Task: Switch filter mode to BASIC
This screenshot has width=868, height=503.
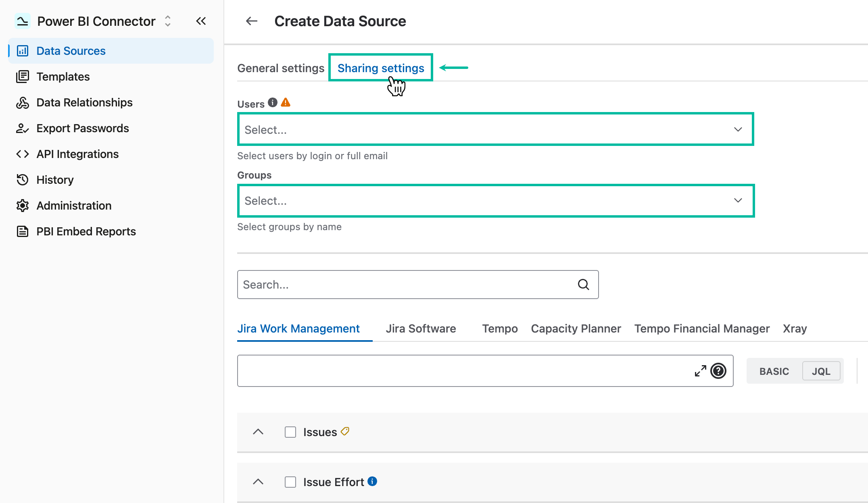Action: [774, 371]
